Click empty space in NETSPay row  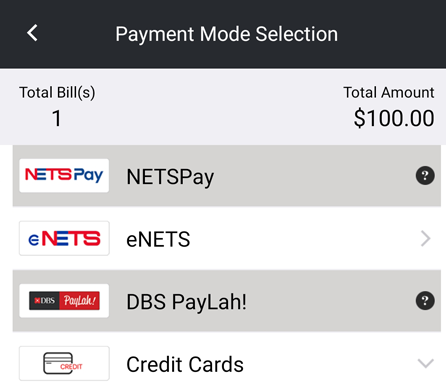[313, 176]
